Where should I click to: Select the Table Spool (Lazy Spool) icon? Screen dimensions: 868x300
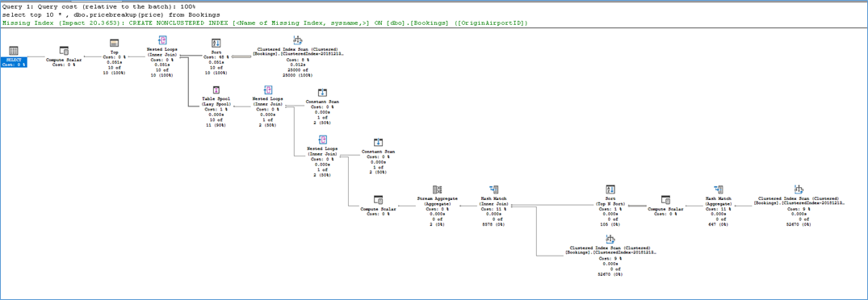point(216,90)
